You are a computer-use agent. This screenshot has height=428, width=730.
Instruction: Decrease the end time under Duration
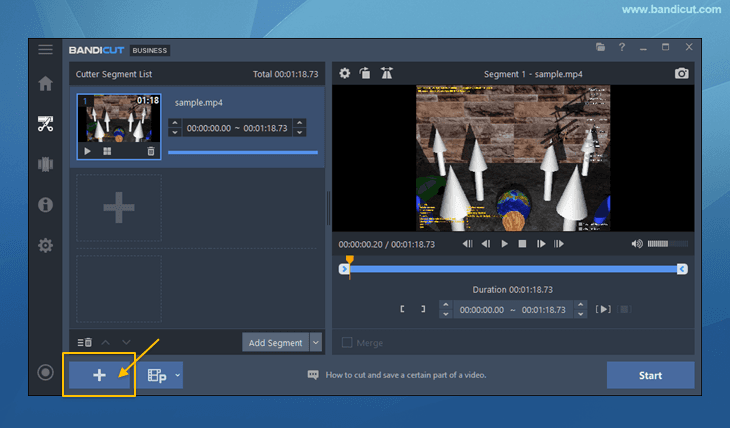click(580, 314)
